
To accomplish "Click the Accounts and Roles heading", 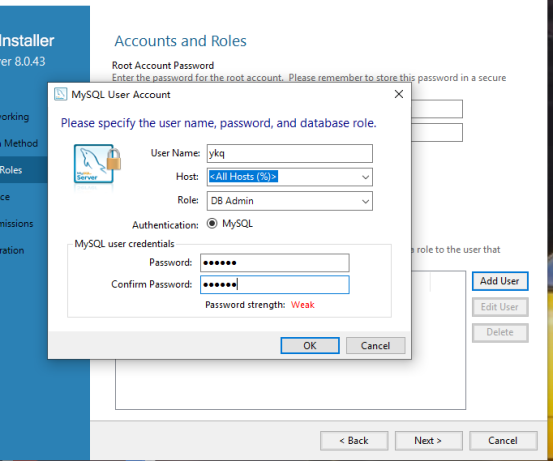I will (181, 41).
